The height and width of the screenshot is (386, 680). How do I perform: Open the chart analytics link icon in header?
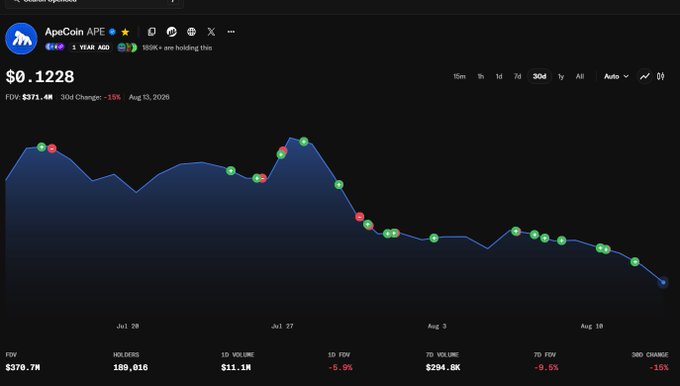(172, 32)
